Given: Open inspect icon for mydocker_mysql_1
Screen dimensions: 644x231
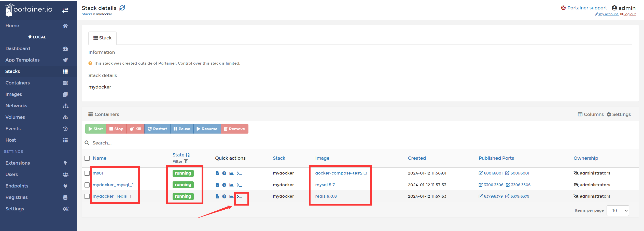Looking at the screenshot, I should coord(224,185).
